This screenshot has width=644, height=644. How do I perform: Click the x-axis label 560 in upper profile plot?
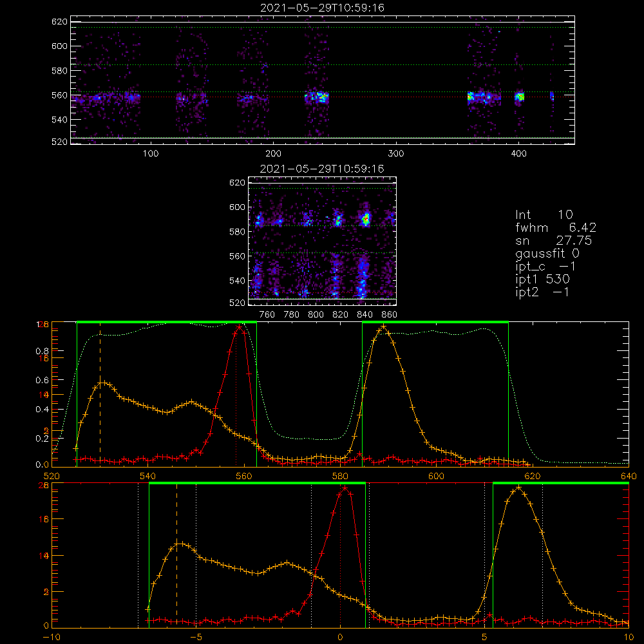pos(244,477)
